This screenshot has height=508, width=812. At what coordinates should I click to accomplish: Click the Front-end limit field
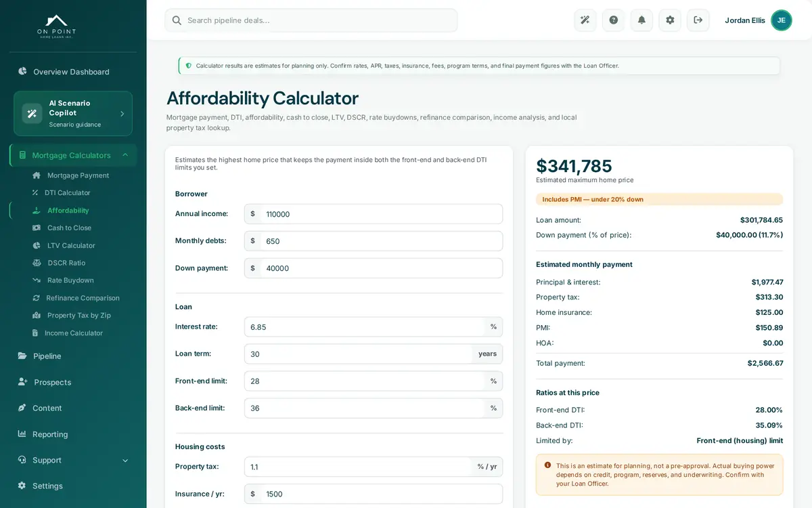[x=374, y=381]
